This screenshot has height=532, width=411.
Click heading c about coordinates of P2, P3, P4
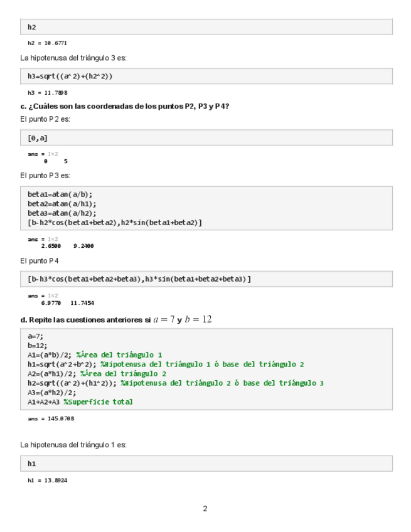tap(124, 106)
